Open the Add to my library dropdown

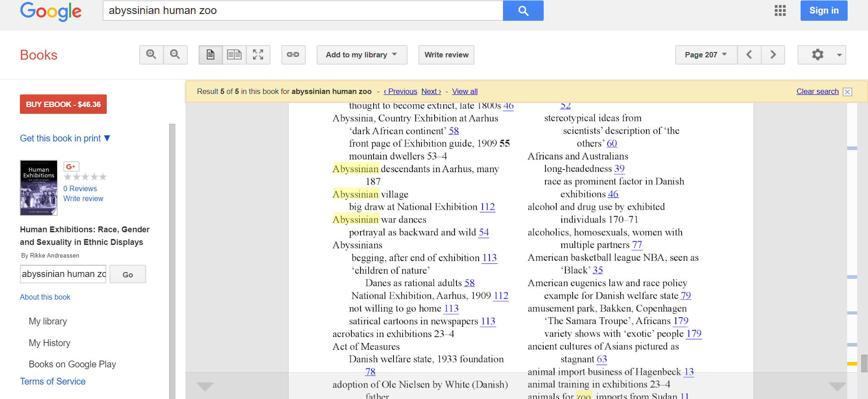(x=362, y=55)
